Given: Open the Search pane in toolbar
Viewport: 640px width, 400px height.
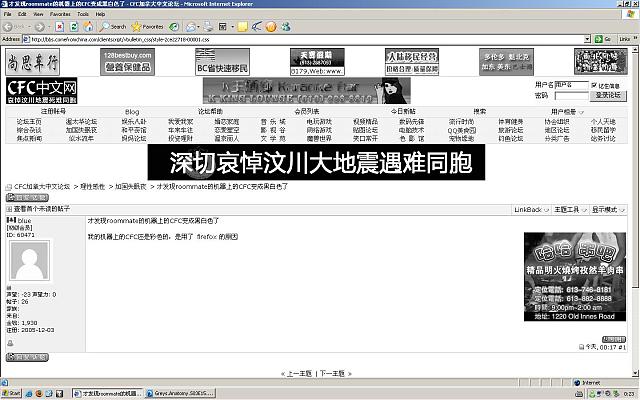Looking at the screenshot, I should click(112, 26).
